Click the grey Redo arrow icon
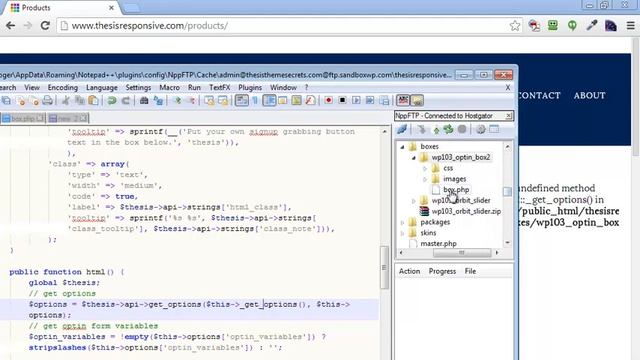The width and height of the screenshot is (640, 360). tap(126, 100)
